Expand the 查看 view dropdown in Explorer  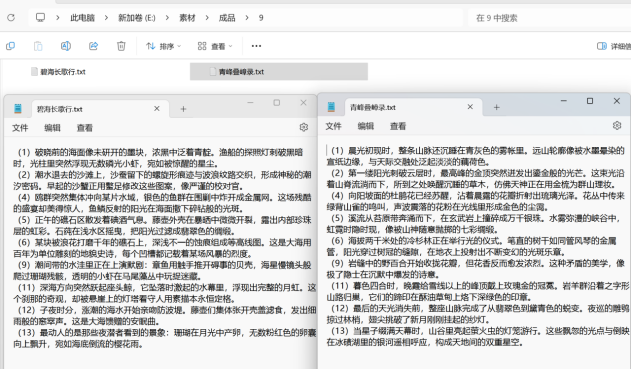click(215, 46)
